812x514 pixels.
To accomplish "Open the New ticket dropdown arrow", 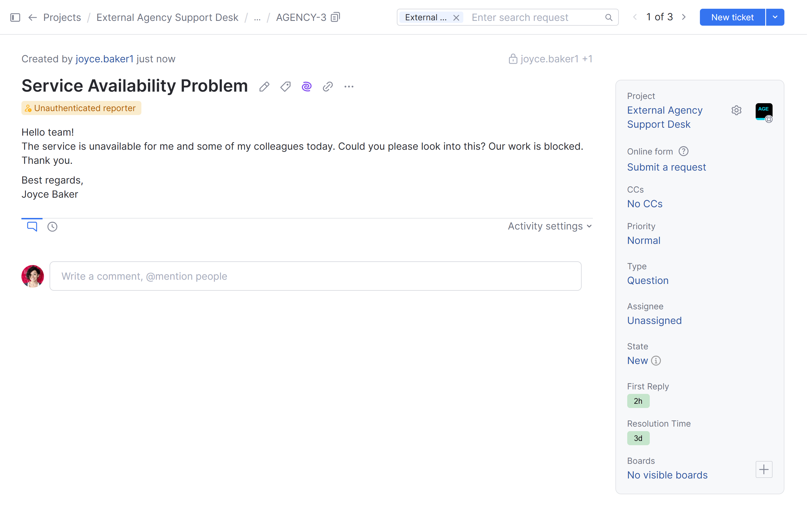I will tap(775, 17).
